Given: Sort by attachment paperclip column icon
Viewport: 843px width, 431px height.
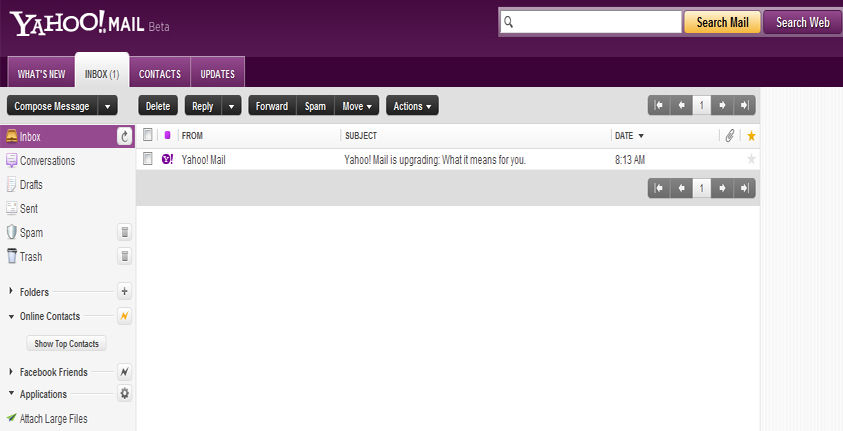Looking at the screenshot, I should coord(730,136).
